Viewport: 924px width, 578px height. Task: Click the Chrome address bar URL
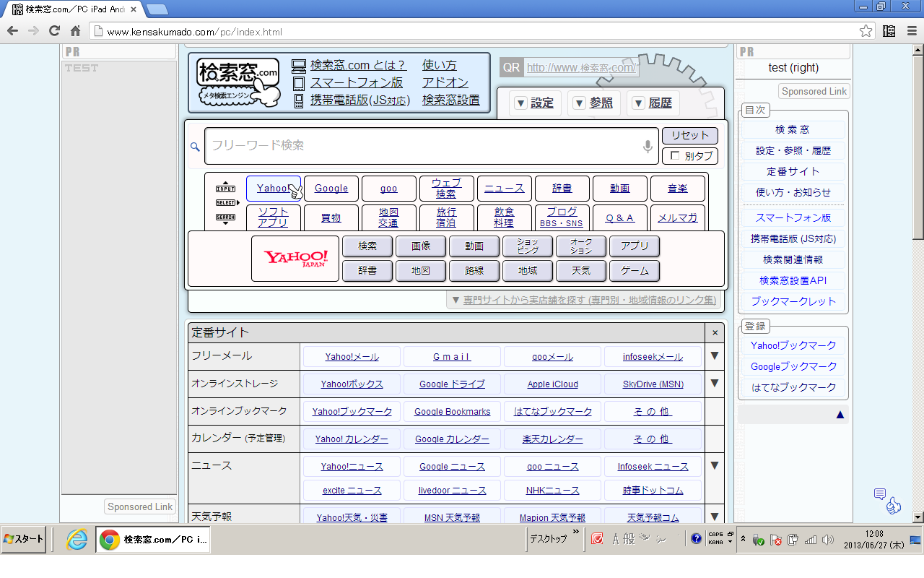[194, 32]
